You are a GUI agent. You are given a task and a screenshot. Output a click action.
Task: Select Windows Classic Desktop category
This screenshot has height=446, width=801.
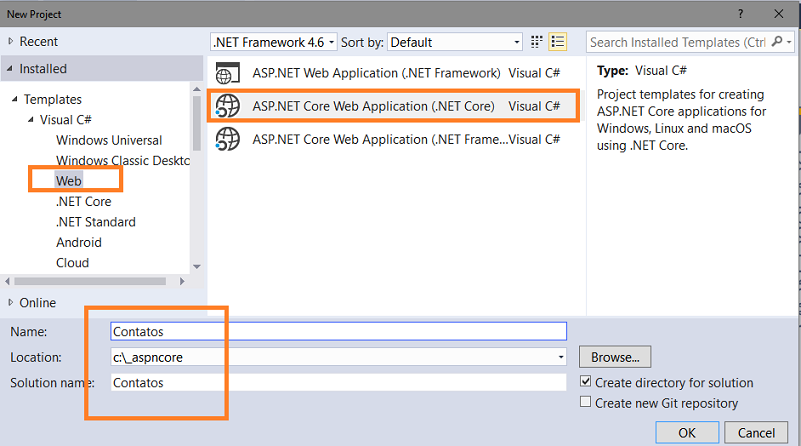(123, 160)
